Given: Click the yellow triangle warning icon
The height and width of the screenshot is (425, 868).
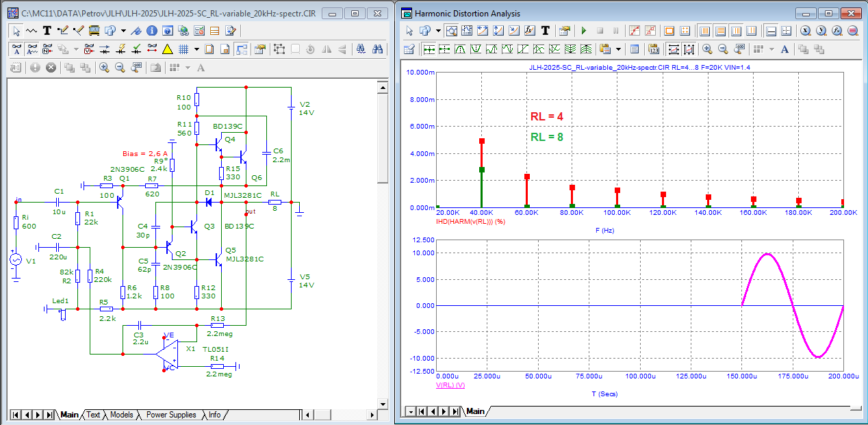Looking at the screenshot, I should (x=167, y=49).
